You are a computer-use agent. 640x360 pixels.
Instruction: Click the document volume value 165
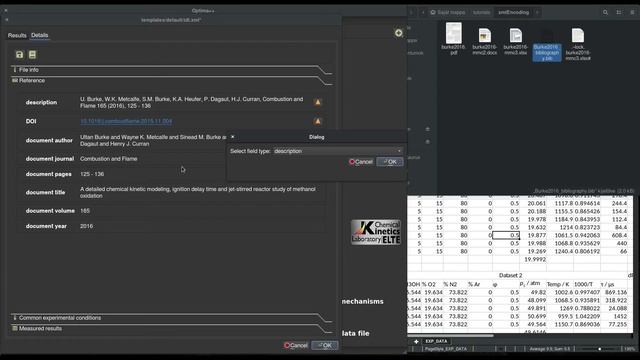click(85, 211)
